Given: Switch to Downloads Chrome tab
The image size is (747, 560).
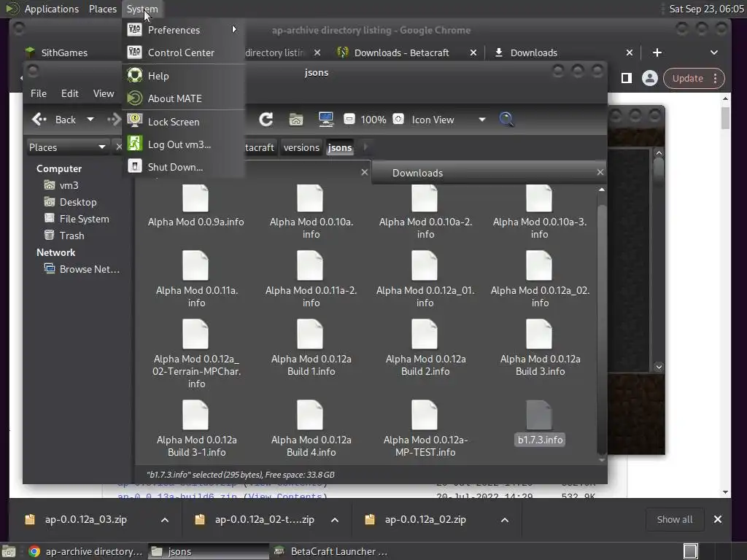Looking at the screenshot, I should (x=533, y=52).
